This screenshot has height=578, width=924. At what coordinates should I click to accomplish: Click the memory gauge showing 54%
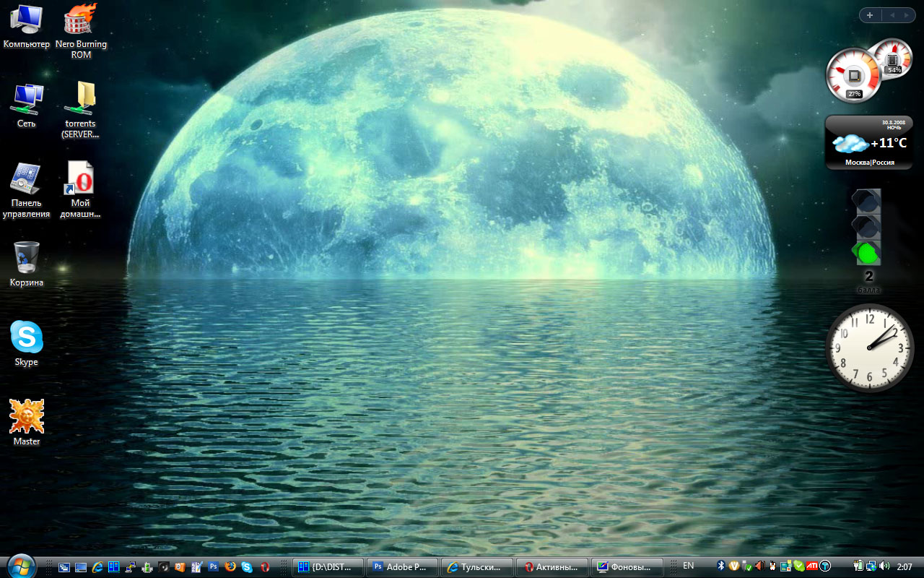tap(894, 59)
